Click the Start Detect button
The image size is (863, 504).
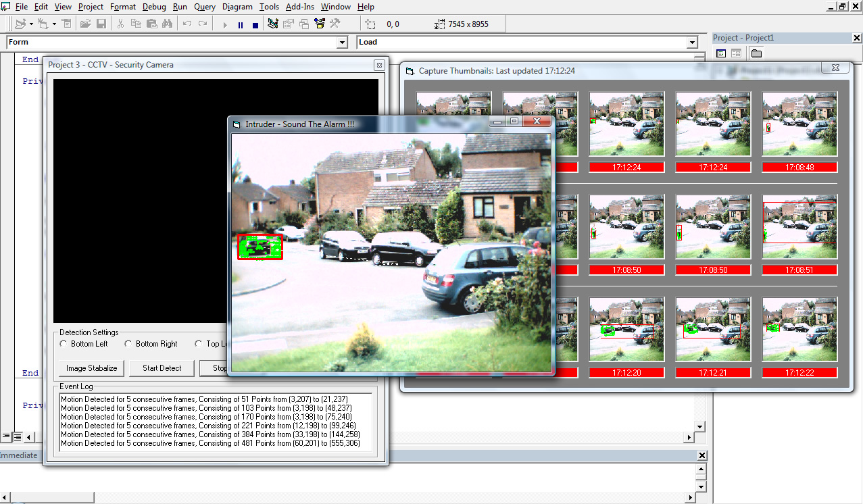click(x=162, y=368)
